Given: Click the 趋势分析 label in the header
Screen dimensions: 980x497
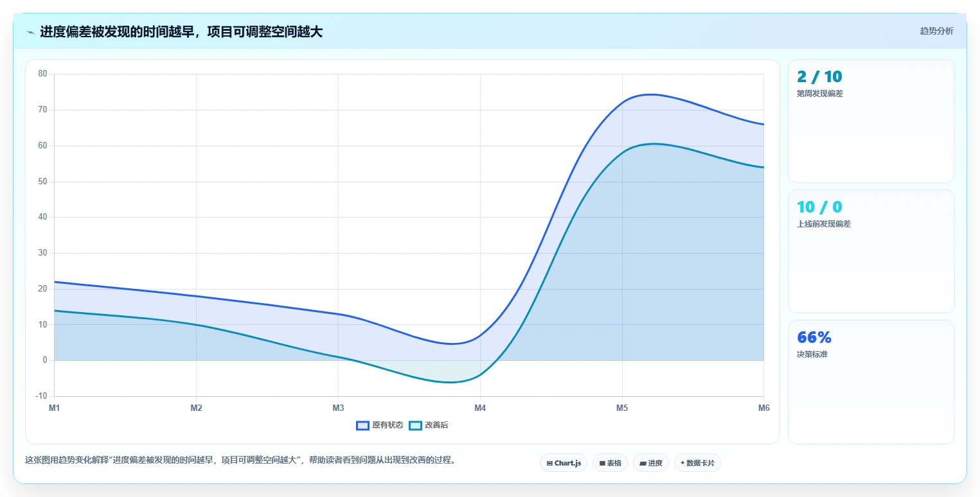Looking at the screenshot, I should (x=936, y=31).
